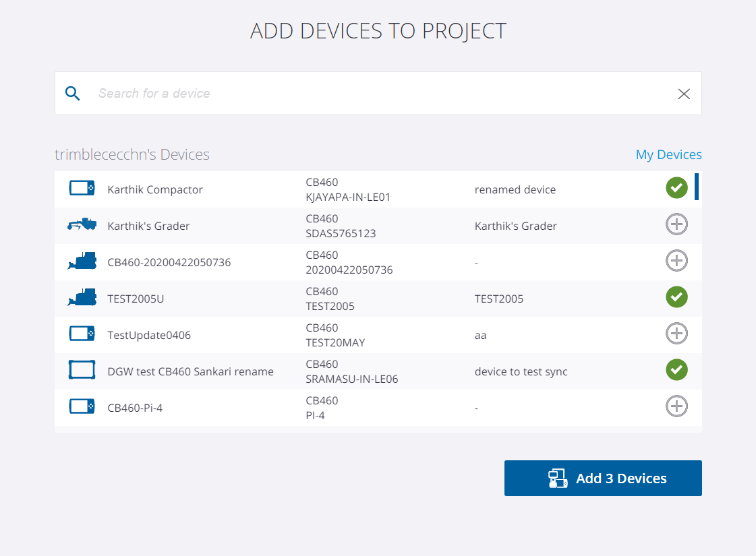Viewport: 756px width, 556px height.
Task: Click the motor grader icon for Karthik's Grader
Action: 82,224
